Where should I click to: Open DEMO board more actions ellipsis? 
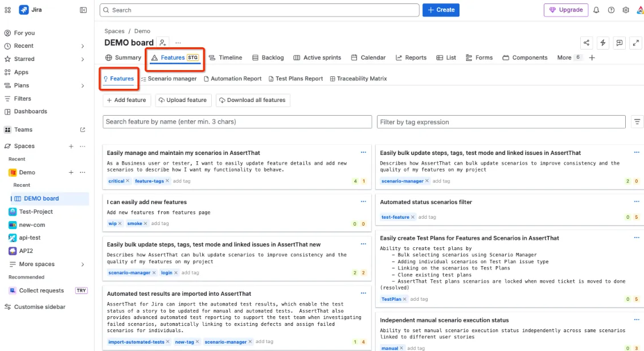tap(178, 43)
